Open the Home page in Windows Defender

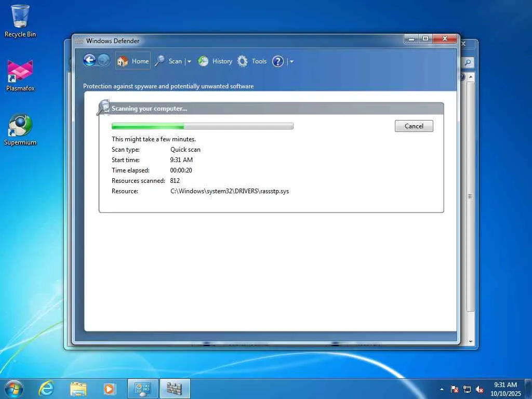click(132, 61)
